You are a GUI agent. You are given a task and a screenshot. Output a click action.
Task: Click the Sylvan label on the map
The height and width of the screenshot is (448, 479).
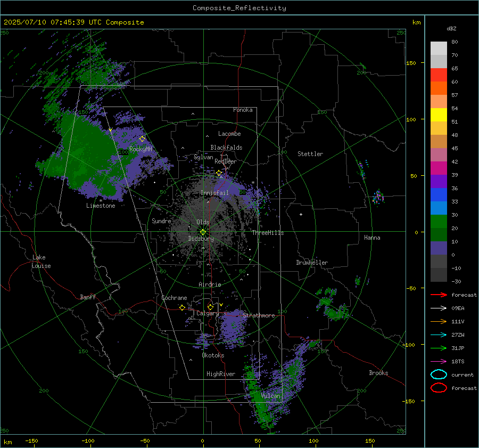tap(203, 157)
